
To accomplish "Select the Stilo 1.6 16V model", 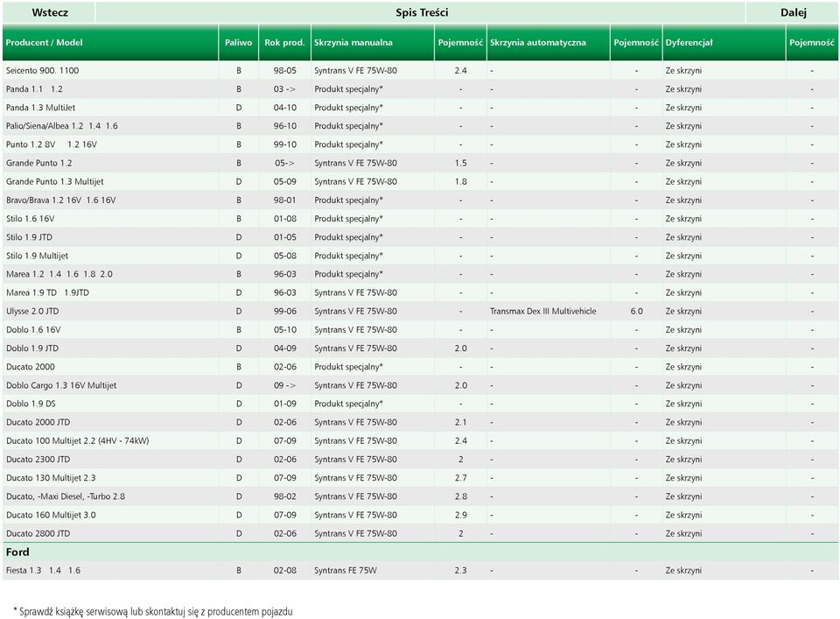I will click(x=30, y=219).
